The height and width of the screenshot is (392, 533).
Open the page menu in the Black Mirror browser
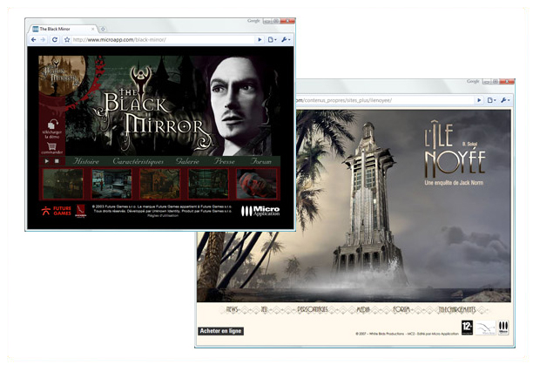point(272,40)
